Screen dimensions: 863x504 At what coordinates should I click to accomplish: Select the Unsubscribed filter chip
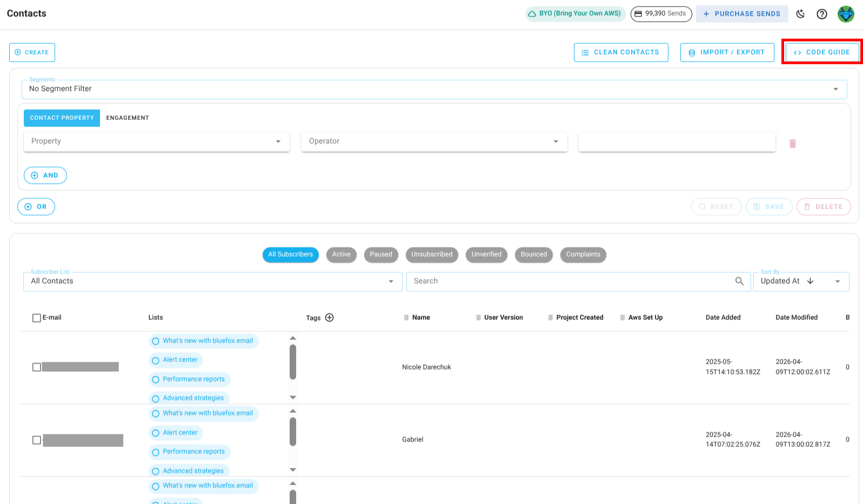(x=432, y=254)
